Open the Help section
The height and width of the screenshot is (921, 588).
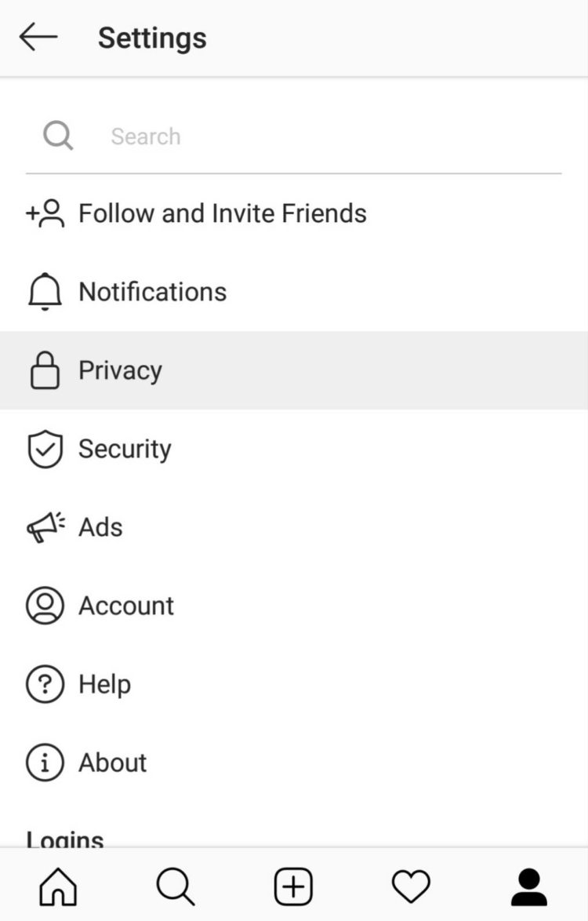tap(104, 684)
